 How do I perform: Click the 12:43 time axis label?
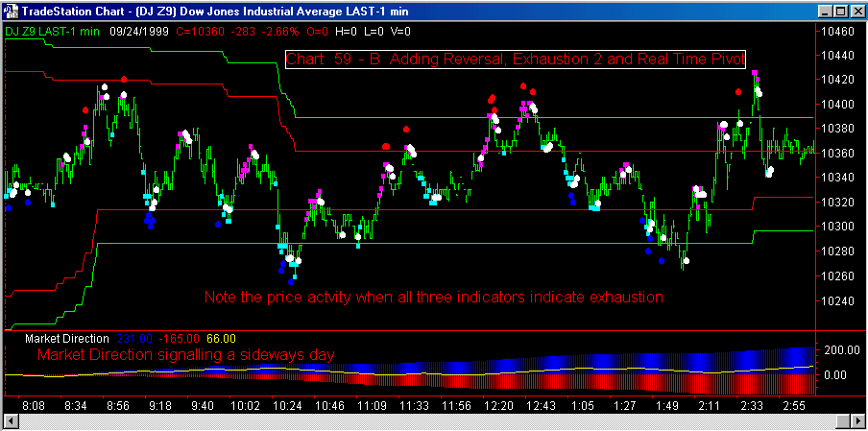[541, 405]
